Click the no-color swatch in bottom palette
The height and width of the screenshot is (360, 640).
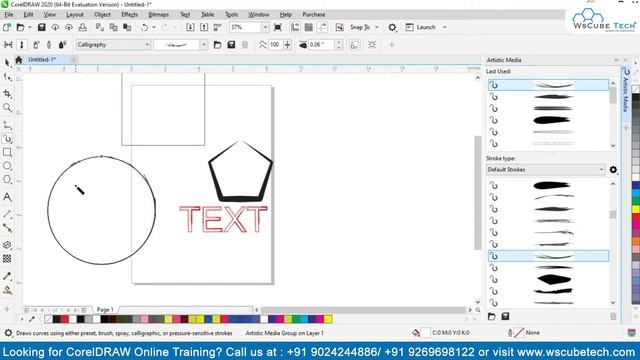click(x=48, y=319)
